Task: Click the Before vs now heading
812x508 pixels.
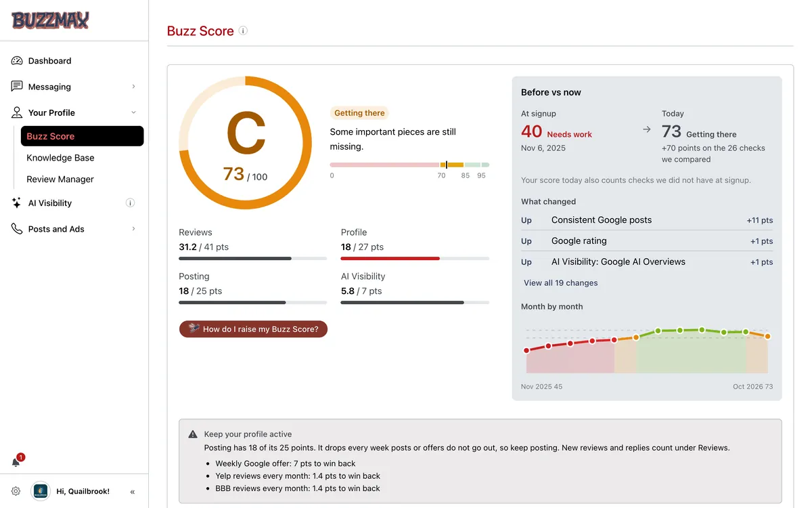Action: click(551, 92)
